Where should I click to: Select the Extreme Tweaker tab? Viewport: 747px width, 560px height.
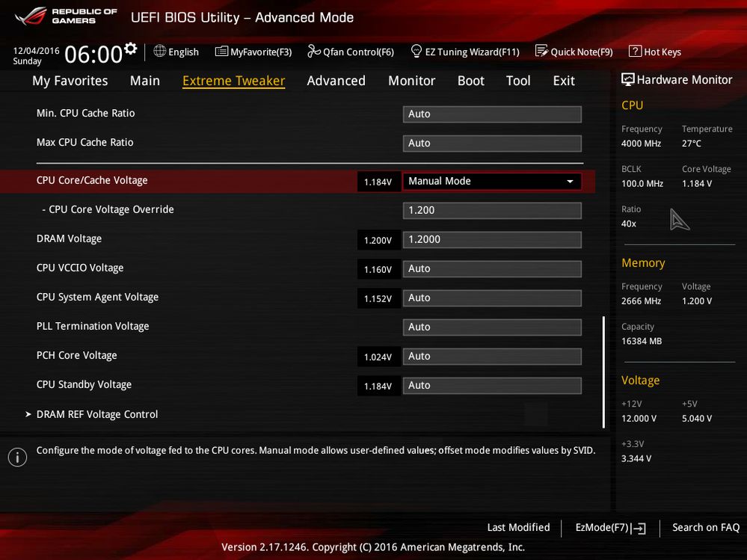234,81
